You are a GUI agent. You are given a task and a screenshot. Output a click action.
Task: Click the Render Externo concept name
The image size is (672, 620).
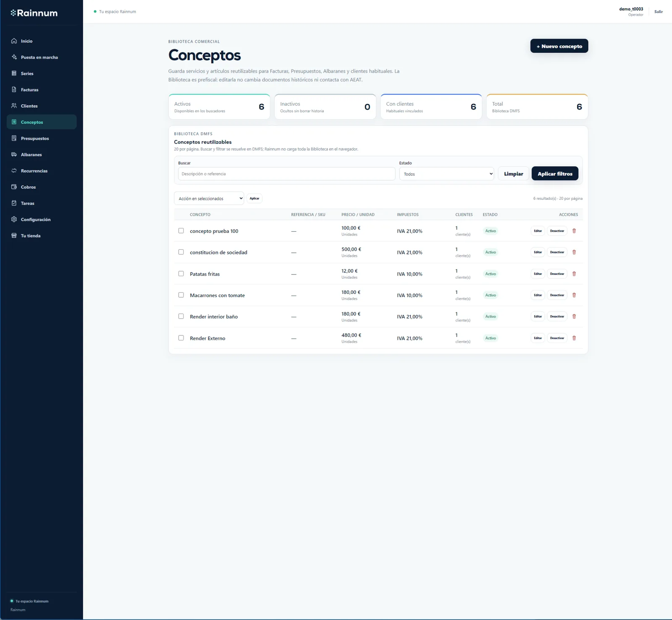[x=207, y=338]
